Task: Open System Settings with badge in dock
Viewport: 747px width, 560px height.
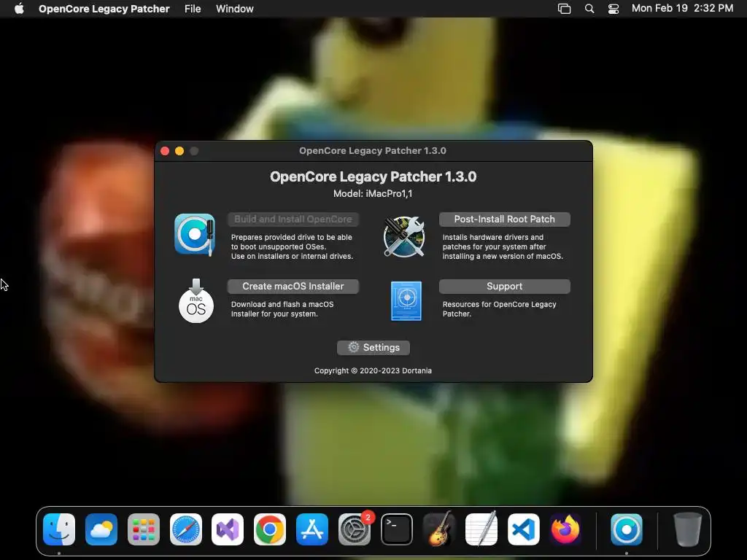Action: (x=355, y=529)
